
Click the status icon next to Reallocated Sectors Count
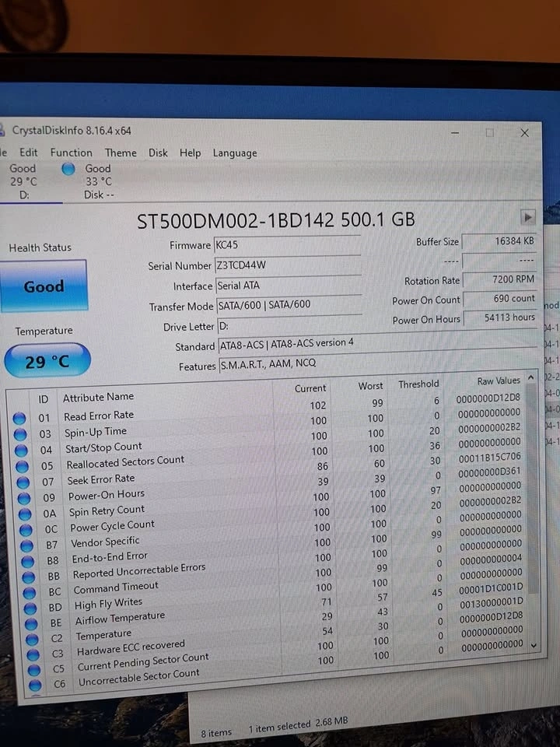tap(23, 466)
